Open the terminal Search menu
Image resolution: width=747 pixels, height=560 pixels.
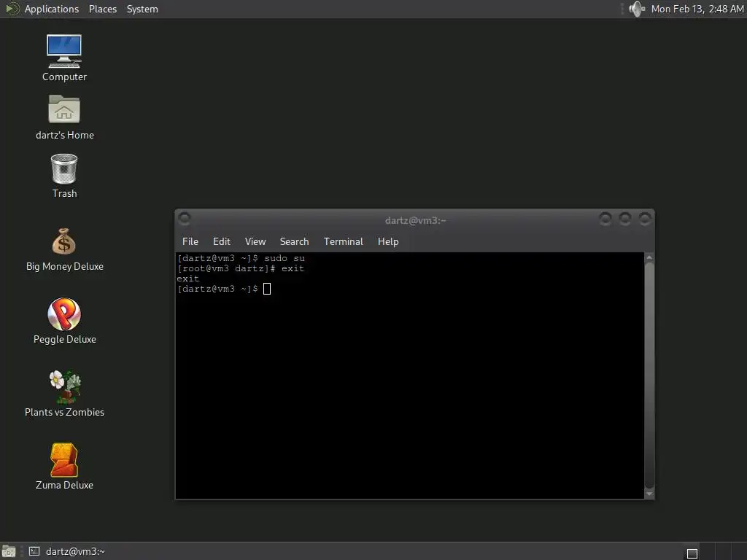tap(295, 241)
